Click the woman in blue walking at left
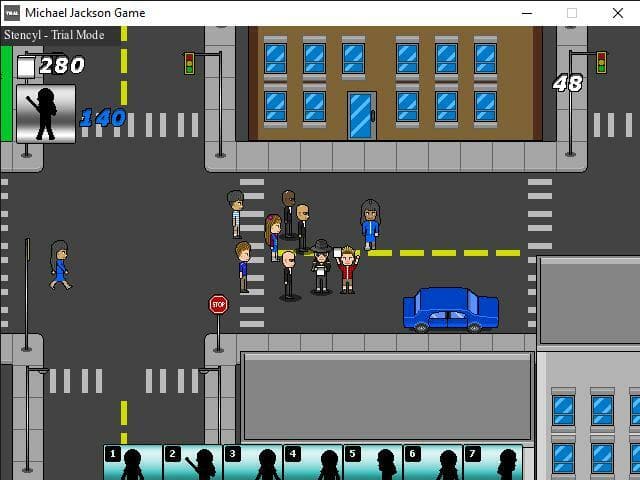 [x=60, y=265]
